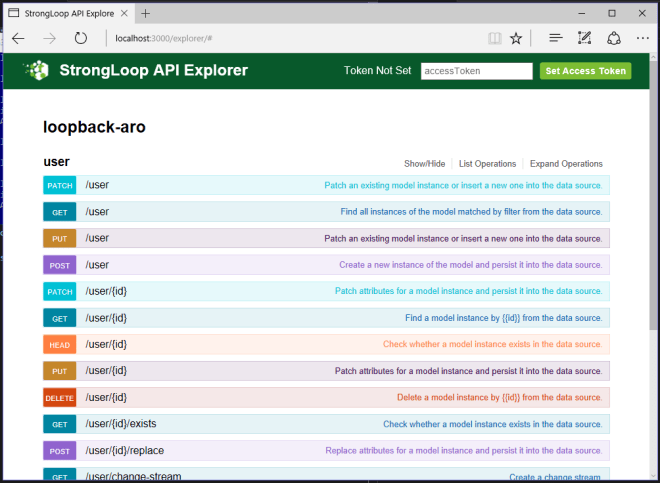Click the browser back arrow
660x483 pixels.
pos(18,38)
